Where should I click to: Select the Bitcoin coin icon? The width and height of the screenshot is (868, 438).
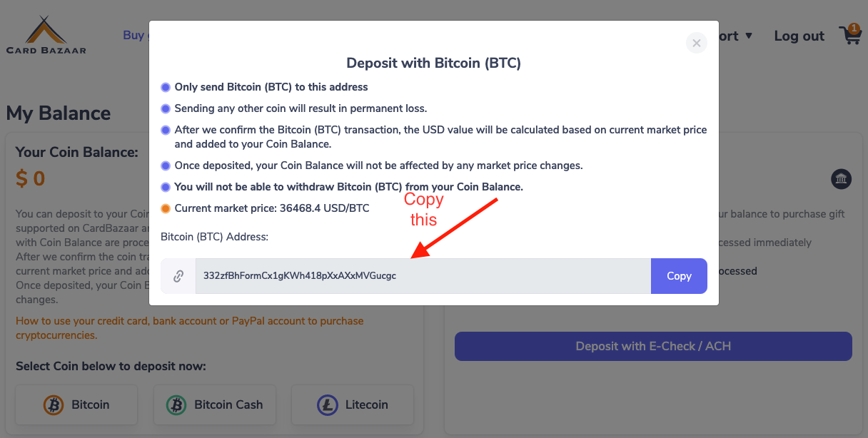pos(54,405)
